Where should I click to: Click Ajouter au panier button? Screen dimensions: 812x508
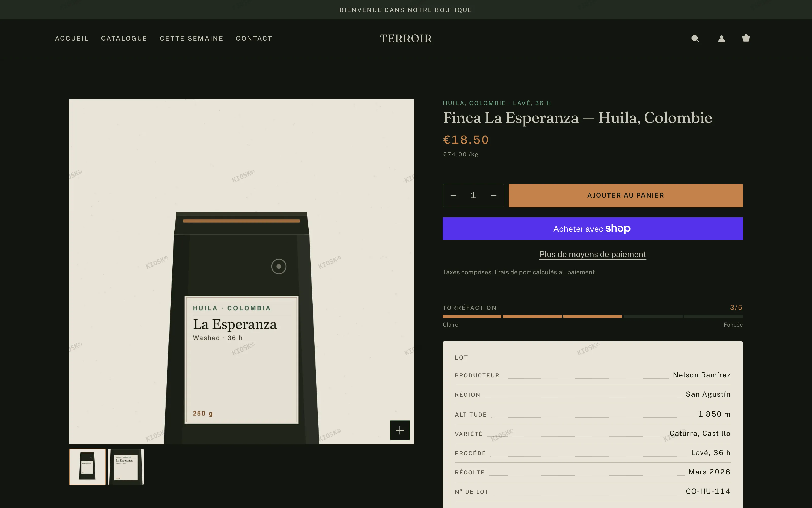coord(625,196)
